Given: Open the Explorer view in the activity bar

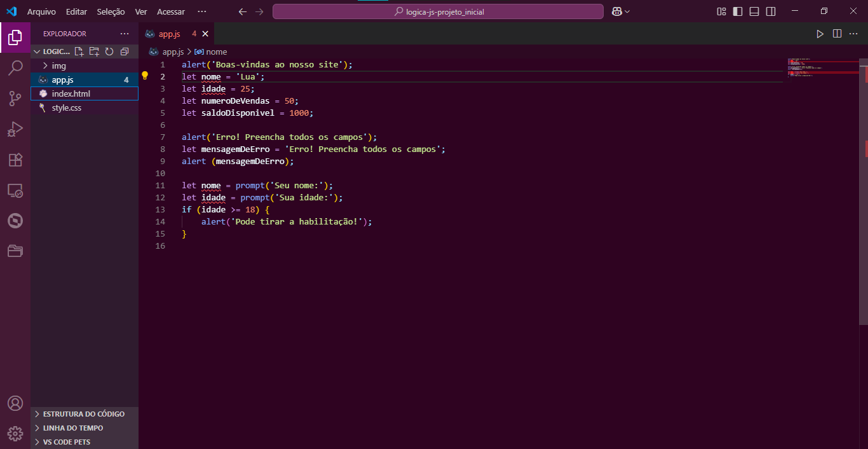Looking at the screenshot, I should pos(15,38).
